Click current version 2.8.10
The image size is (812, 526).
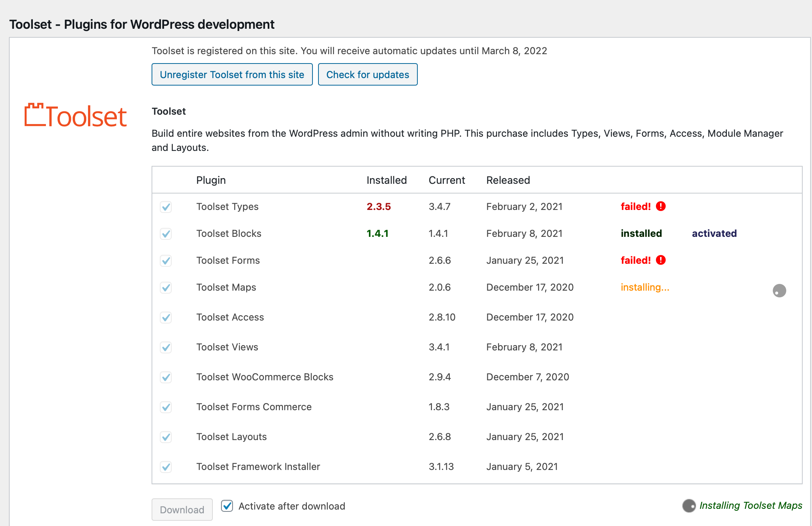[442, 317]
